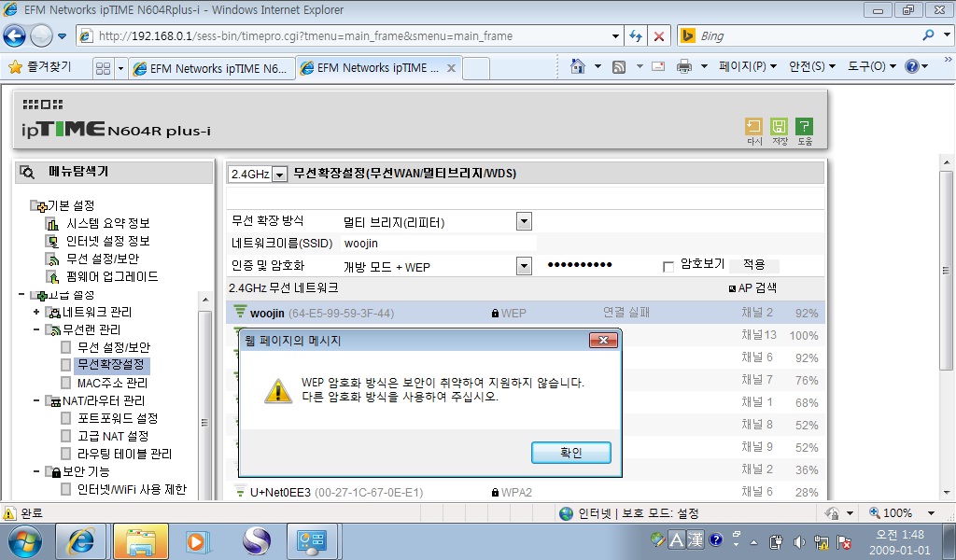Click the Windows Start button
956x560 pixels.
click(x=25, y=541)
